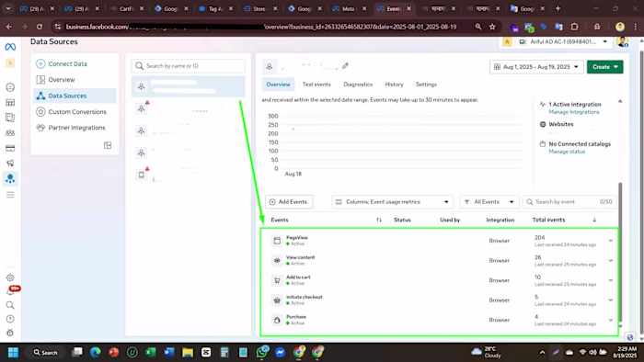Open WhatsApp from the Windows taskbar

point(262,352)
